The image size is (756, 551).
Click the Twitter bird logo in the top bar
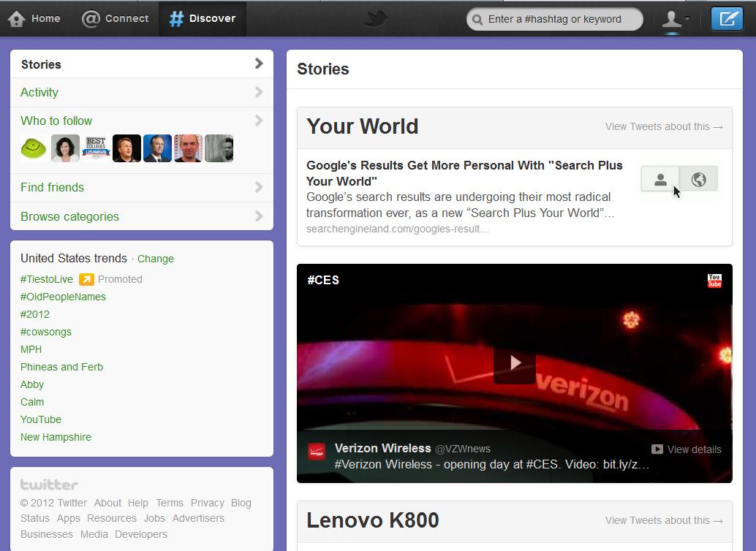coord(377,19)
